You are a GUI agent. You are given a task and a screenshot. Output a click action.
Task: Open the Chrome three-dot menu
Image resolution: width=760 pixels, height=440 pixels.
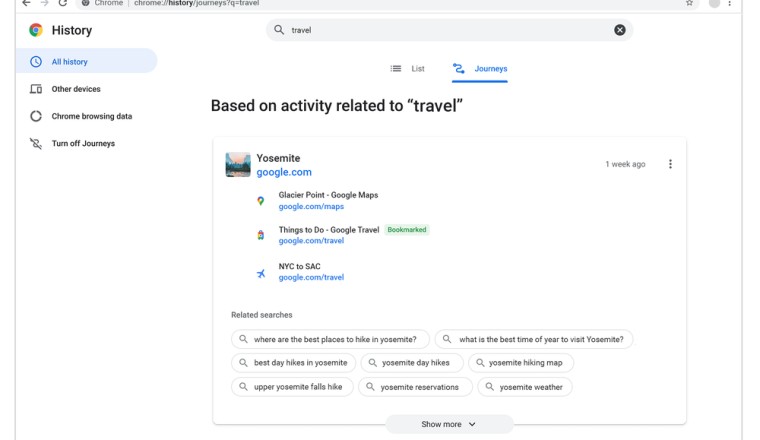coord(729,3)
